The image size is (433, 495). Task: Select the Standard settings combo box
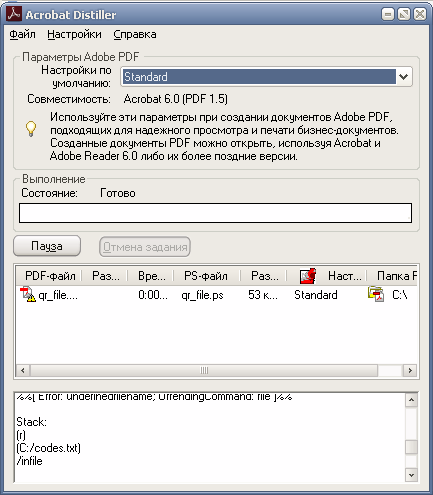point(266,77)
